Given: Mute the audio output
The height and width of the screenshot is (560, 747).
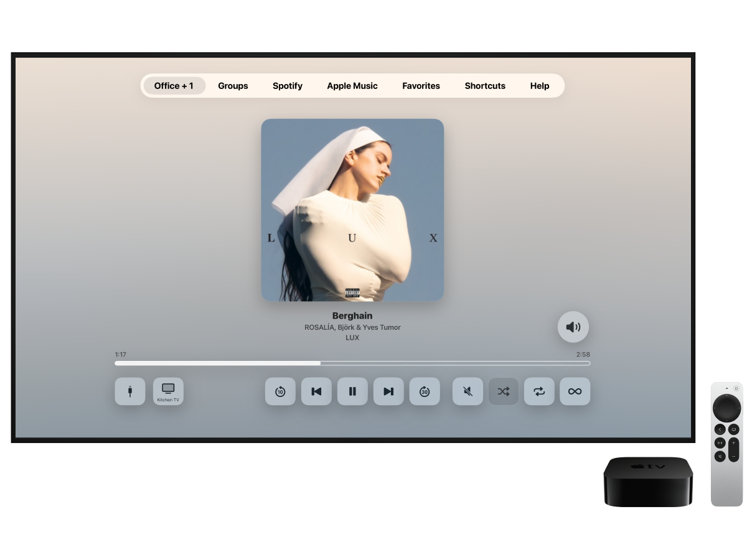Looking at the screenshot, I should click(x=467, y=391).
